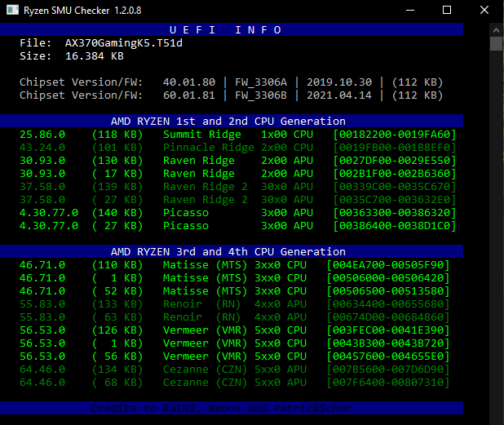Click address range 00506000-00506420
The image size is (504, 425).
tap(388, 278)
